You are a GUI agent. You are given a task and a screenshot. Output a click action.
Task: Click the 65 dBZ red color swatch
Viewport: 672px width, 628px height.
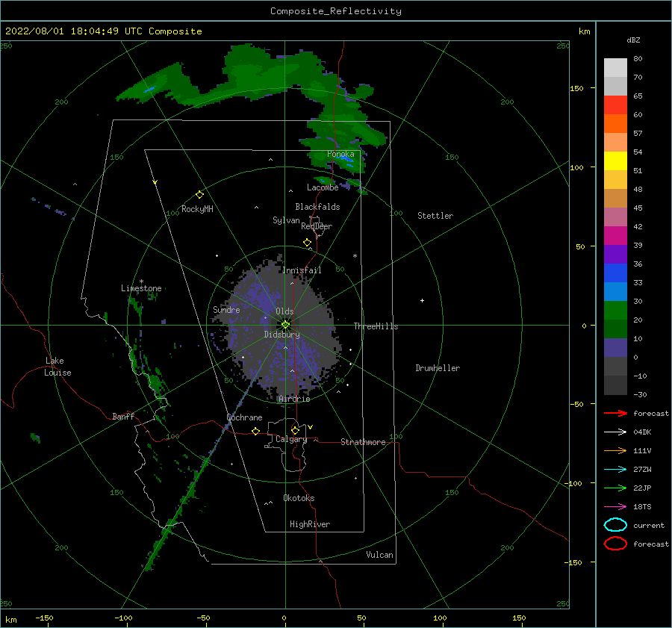615,105
